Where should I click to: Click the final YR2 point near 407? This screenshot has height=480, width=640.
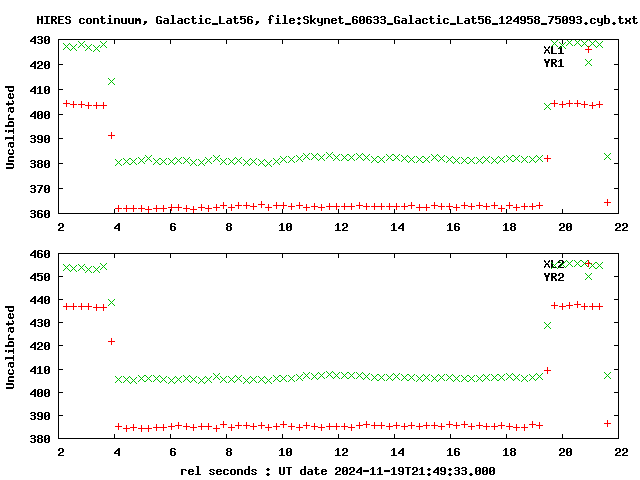pos(607,376)
